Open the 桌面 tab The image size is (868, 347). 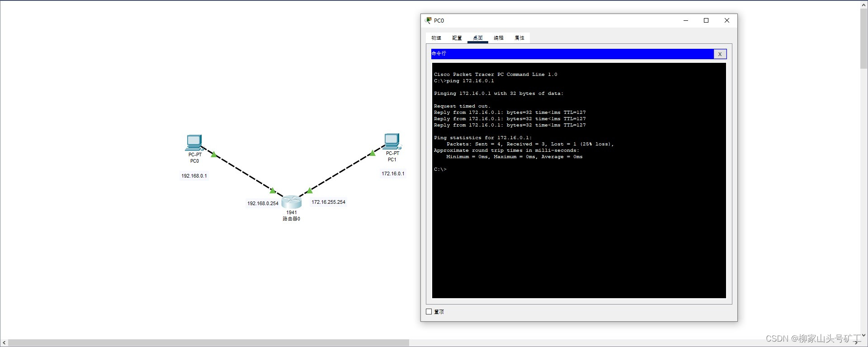[x=478, y=38]
